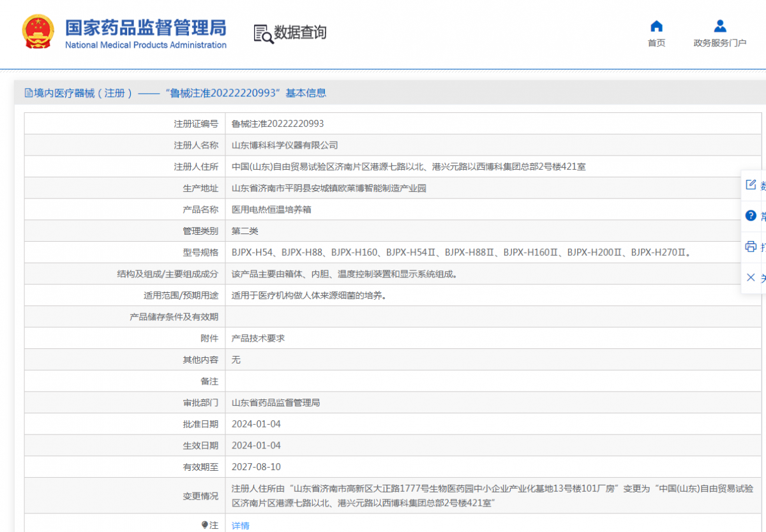Click the X close icon in side panel
The image size is (766, 532).
click(x=751, y=277)
